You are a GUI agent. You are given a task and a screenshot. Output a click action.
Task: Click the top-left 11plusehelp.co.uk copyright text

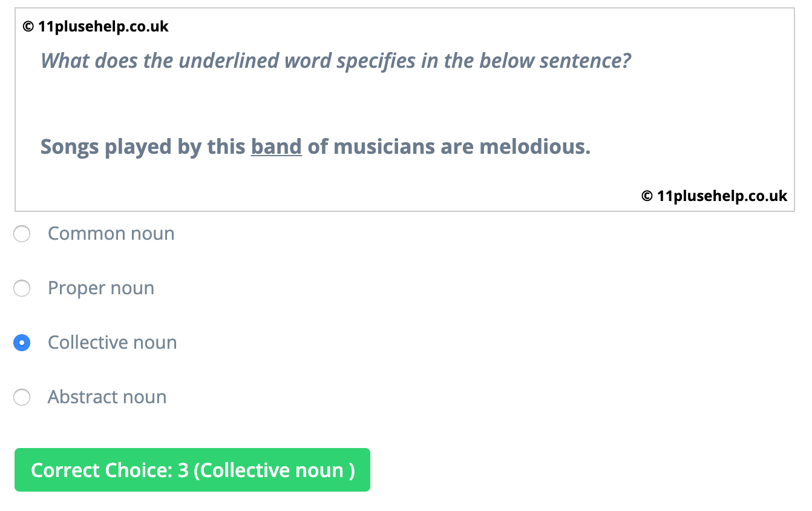coord(96,27)
